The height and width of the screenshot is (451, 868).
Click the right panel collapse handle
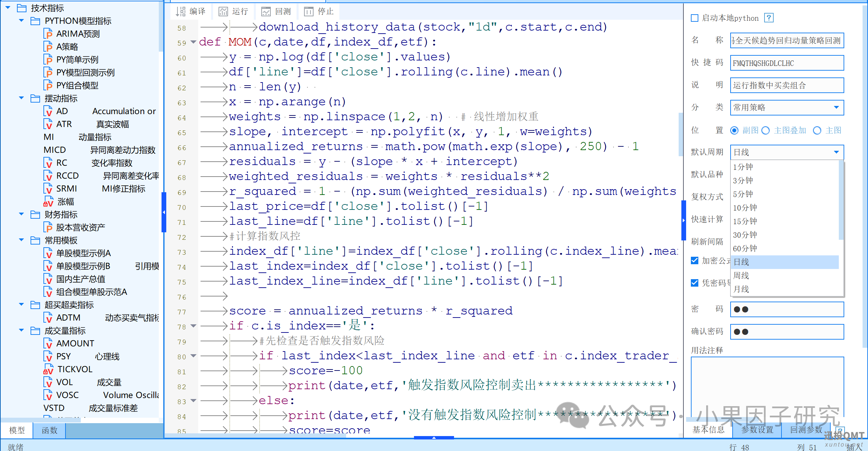pos(683,220)
